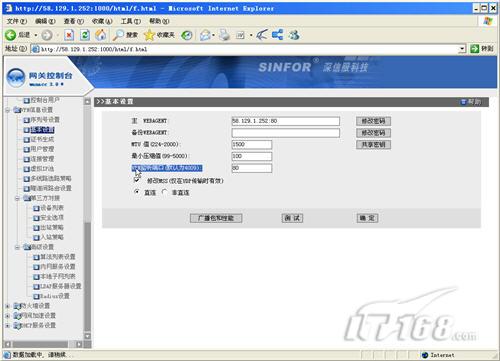Image resolution: width=500 pixels, height=361 pixels.
Task: Click the Refresh page icon
Action: pyautogui.click(x=85, y=35)
